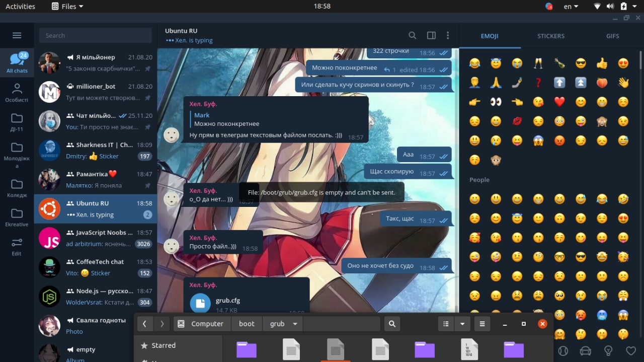Open the JavaScript Noobs chat

(x=96, y=238)
